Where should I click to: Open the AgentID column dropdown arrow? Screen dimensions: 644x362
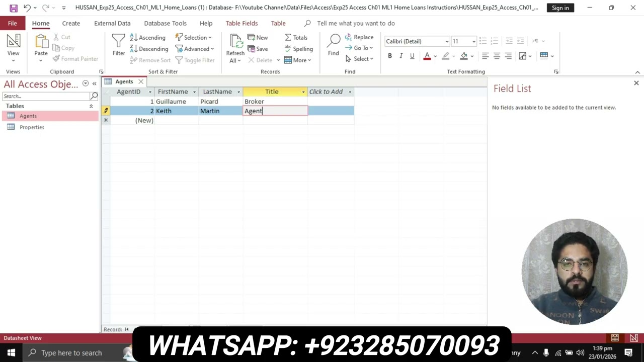150,92
